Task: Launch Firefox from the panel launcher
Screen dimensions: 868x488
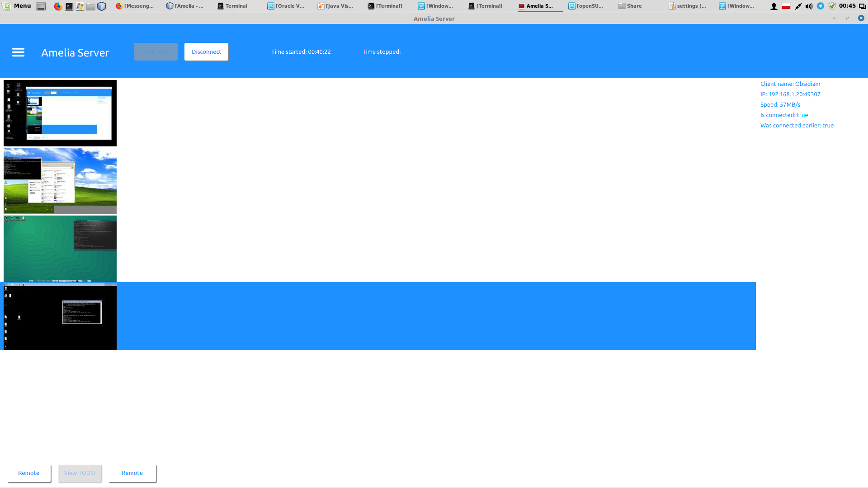Action: 58,6
